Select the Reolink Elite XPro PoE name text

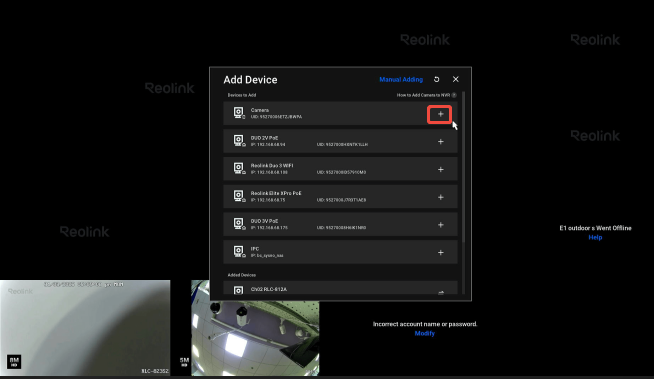point(276,193)
